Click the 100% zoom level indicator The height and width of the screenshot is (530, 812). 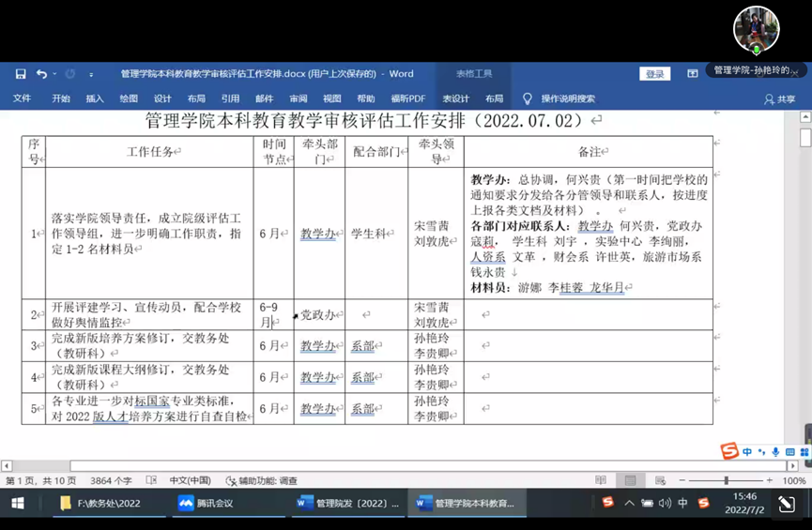tap(794, 480)
